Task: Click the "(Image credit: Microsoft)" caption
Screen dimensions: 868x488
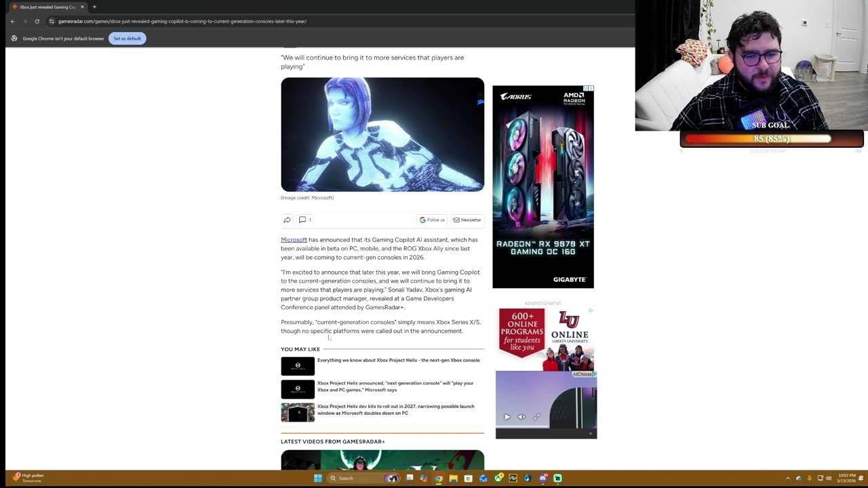Action: (307, 198)
